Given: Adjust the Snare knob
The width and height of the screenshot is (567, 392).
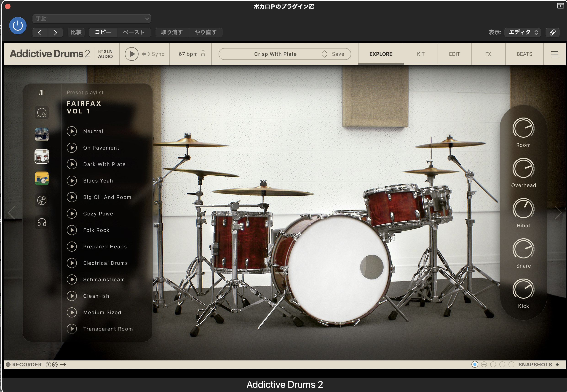Looking at the screenshot, I should tap(523, 249).
